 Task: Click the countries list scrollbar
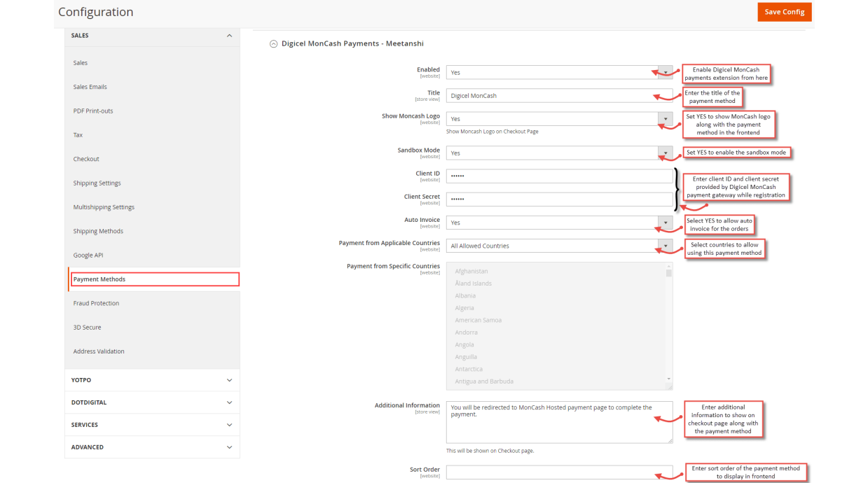(x=669, y=323)
